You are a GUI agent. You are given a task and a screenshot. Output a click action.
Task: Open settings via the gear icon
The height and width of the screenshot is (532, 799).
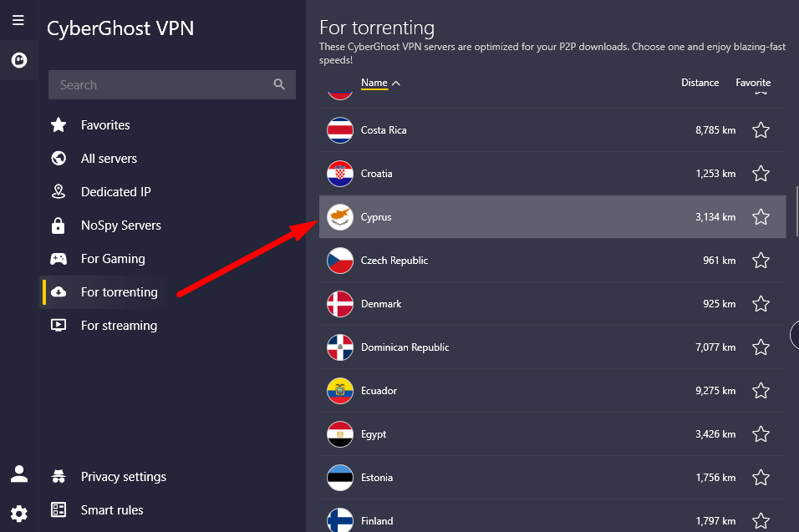tap(18, 514)
